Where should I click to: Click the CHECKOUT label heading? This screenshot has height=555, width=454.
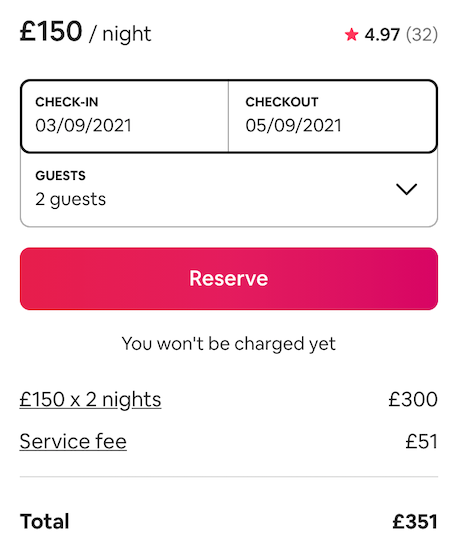282,102
